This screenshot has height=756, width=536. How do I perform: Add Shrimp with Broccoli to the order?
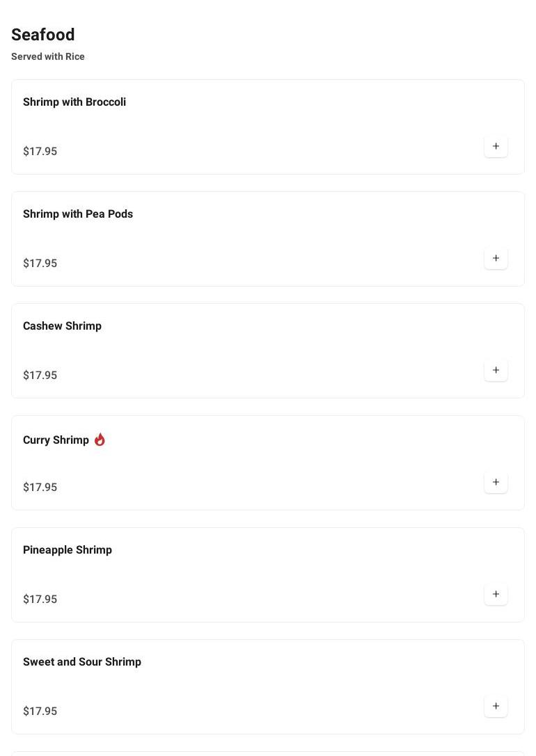pos(496,146)
